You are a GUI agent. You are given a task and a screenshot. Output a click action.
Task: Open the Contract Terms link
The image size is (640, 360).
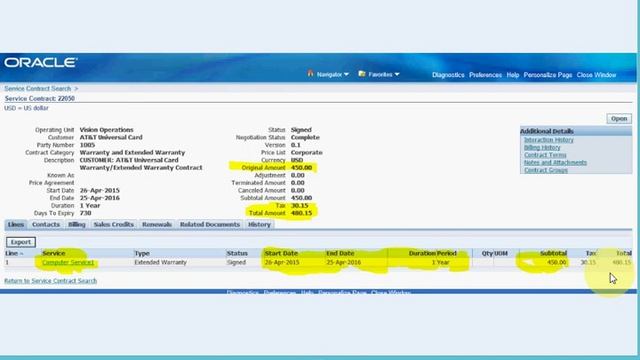[545, 155]
